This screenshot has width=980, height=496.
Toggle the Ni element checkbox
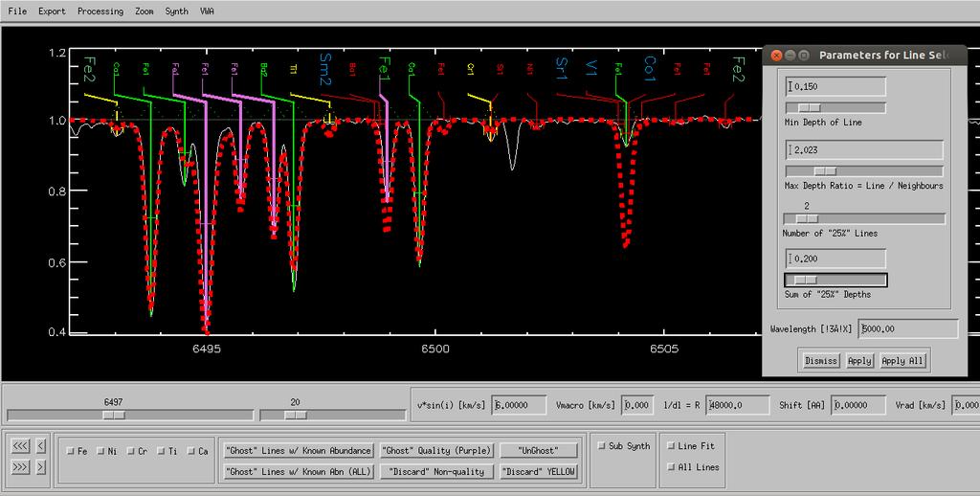pos(100,451)
